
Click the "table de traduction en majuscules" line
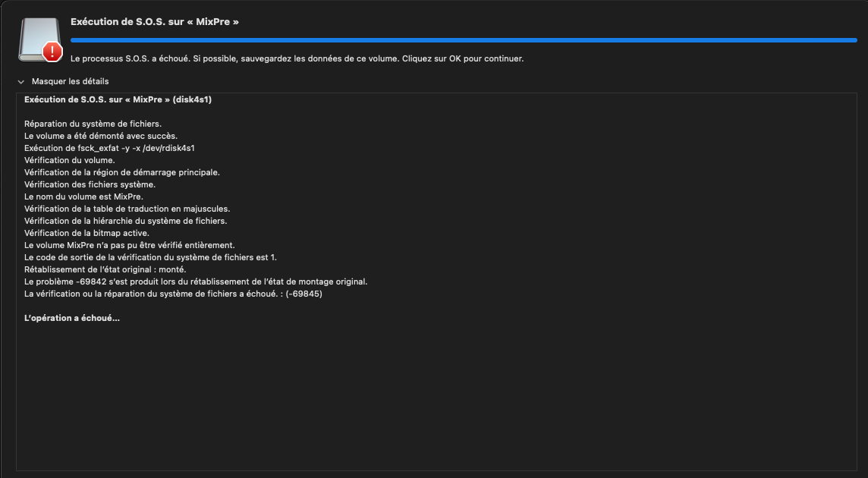127,209
